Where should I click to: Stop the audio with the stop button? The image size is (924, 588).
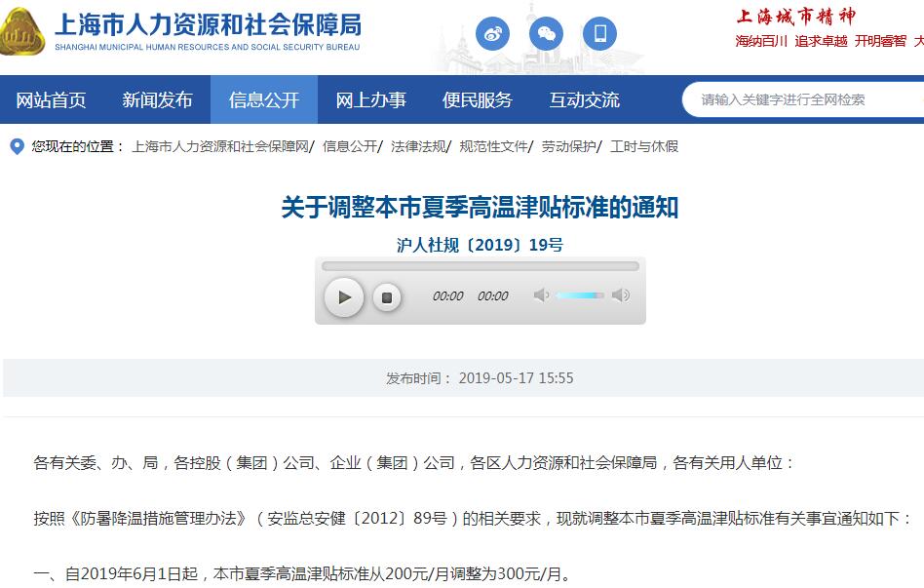tap(387, 297)
